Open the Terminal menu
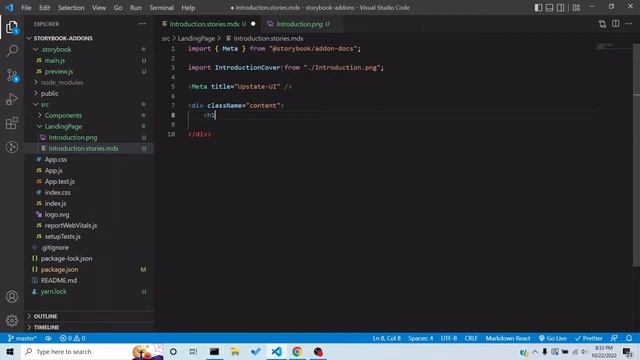 [161, 7]
